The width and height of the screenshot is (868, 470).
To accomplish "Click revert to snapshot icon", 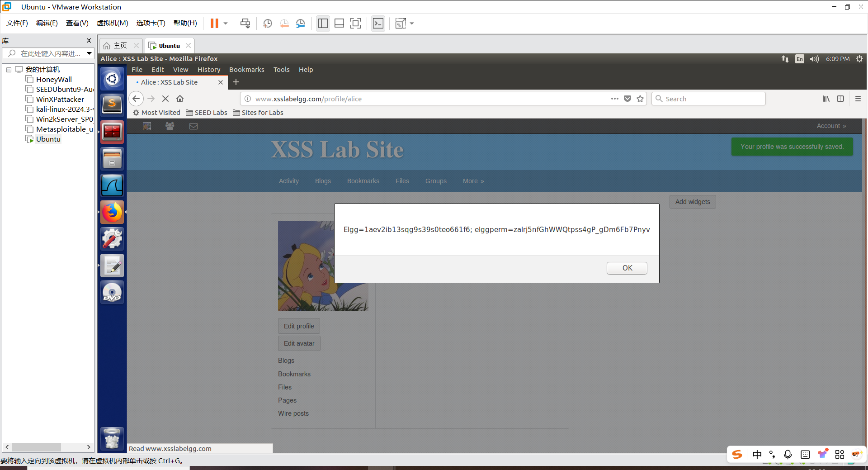I will pyautogui.click(x=284, y=23).
